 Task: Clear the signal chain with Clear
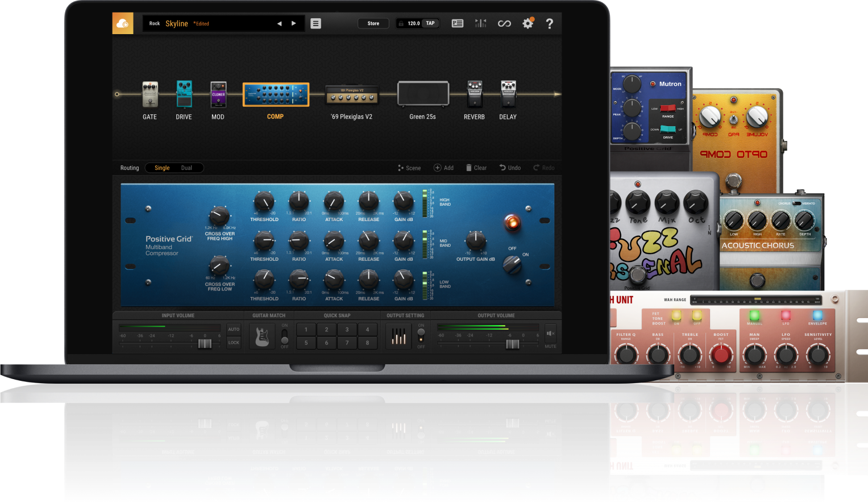pyautogui.click(x=476, y=168)
